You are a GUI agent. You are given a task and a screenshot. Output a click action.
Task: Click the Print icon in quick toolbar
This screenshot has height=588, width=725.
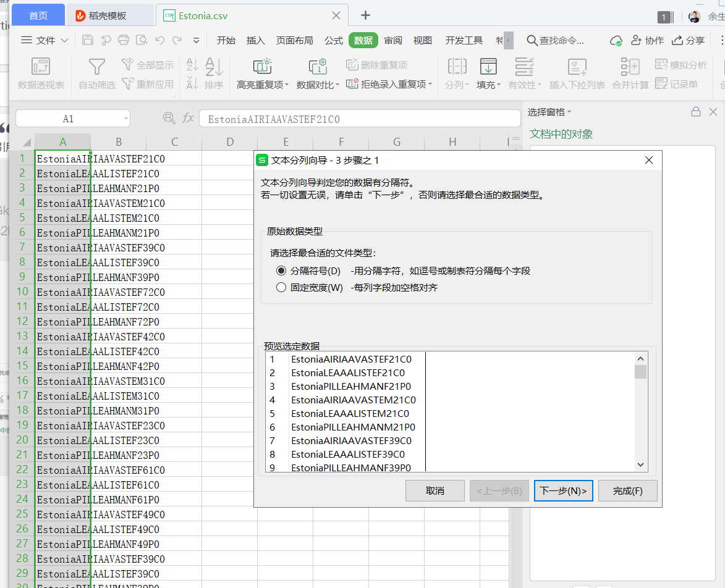coord(124,40)
